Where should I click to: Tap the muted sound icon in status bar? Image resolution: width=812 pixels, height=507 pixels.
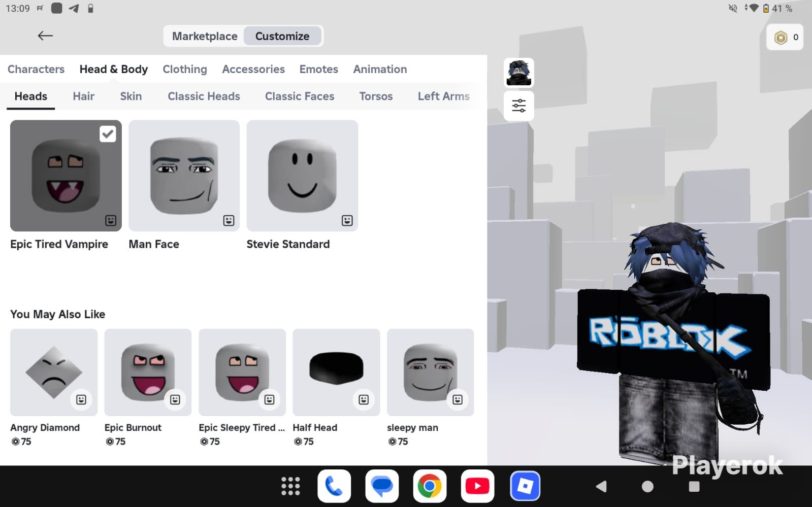pos(733,8)
